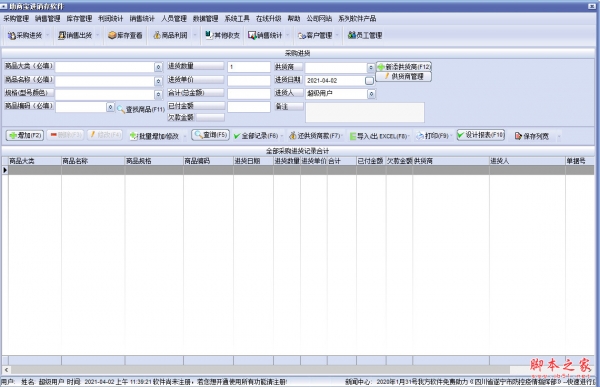Select the first grid row indicator
Image resolution: width=600 pixels, height=387 pixels.
(x=5, y=170)
